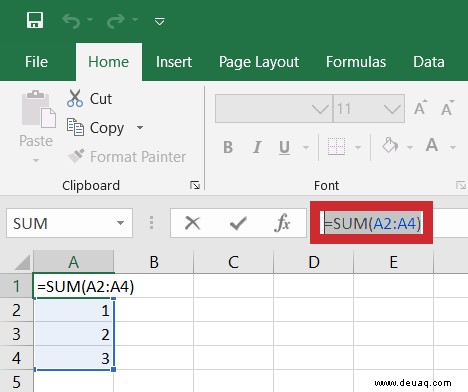Click cell A4 with value 3

click(x=73, y=358)
